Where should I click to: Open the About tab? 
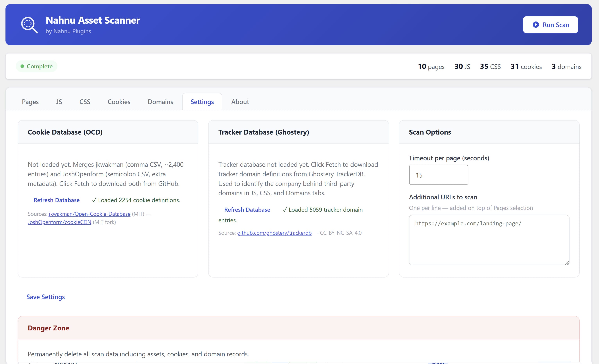[240, 102]
